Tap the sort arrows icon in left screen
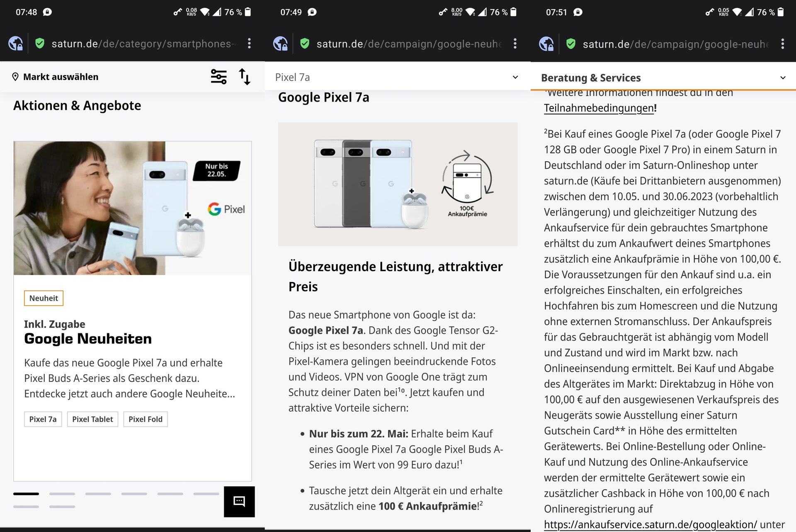The height and width of the screenshot is (532, 796). pos(245,77)
